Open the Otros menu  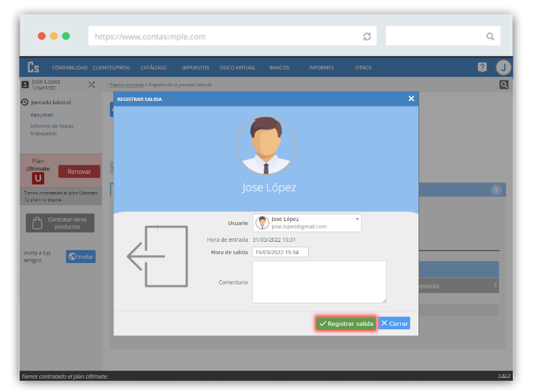364,68
